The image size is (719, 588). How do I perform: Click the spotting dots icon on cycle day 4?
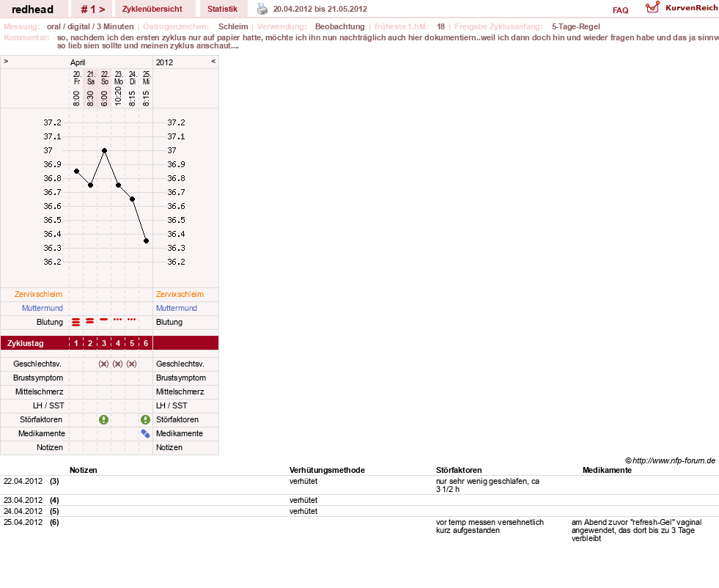118,319
